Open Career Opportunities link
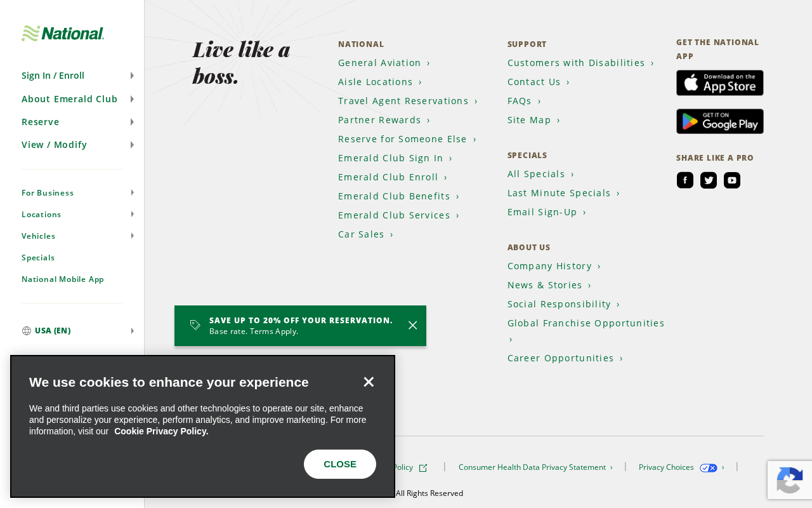The image size is (812, 508). [x=565, y=358]
